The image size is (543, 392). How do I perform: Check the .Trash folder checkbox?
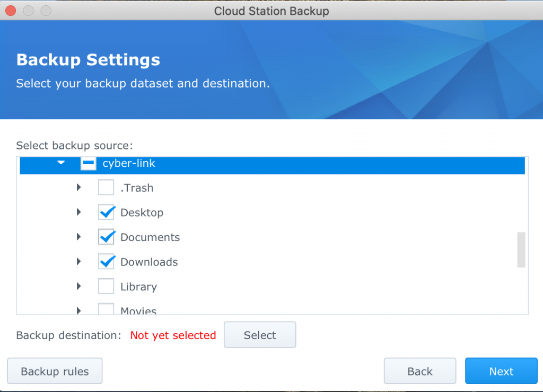coord(106,188)
